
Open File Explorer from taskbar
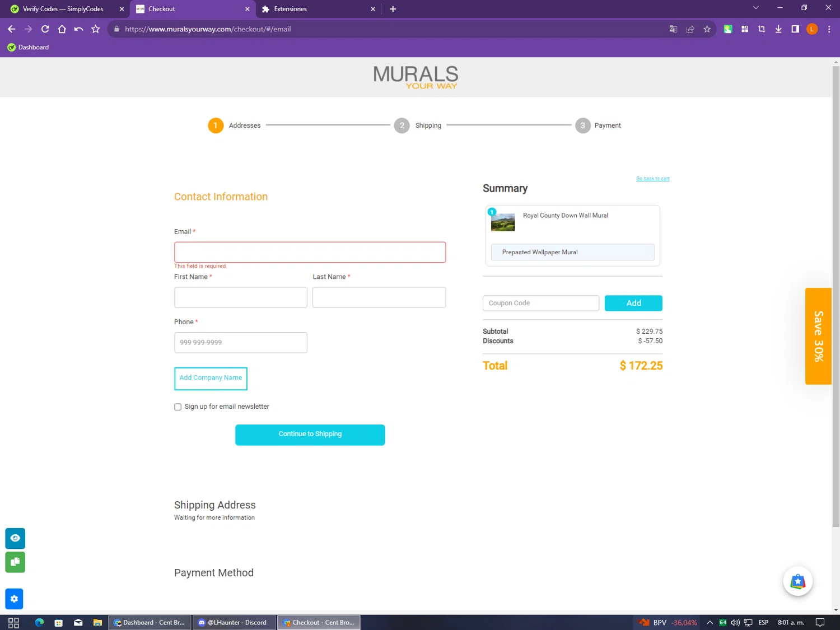coord(97,623)
